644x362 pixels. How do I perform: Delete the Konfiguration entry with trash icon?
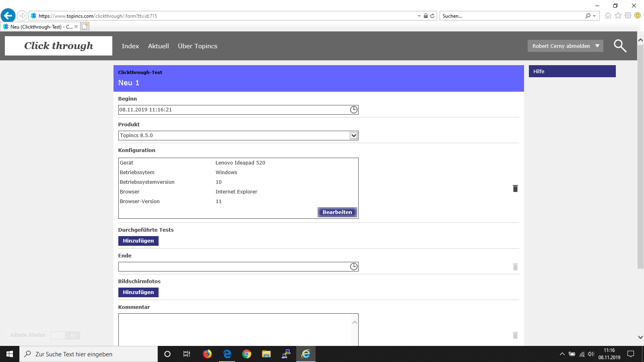(x=515, y=189)
